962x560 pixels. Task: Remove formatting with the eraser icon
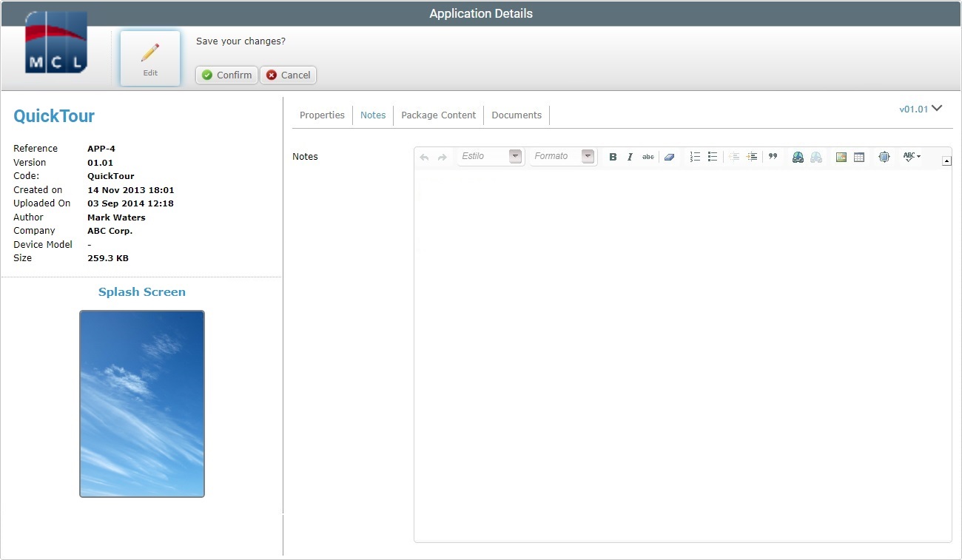pos(669,157)
